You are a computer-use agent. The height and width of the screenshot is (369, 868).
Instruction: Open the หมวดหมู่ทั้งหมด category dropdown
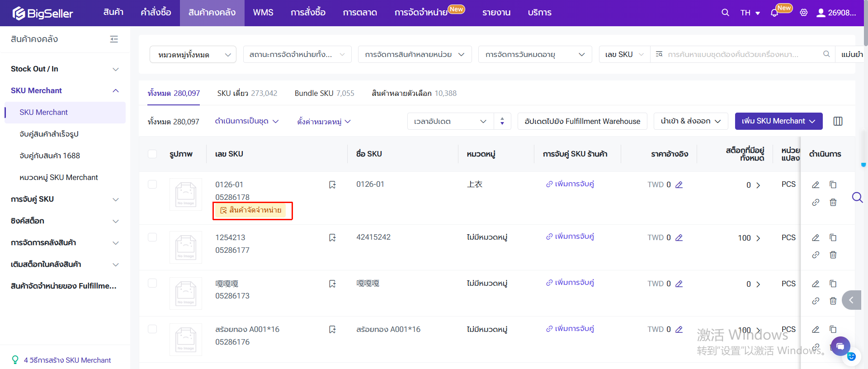(x=193, y=55)
